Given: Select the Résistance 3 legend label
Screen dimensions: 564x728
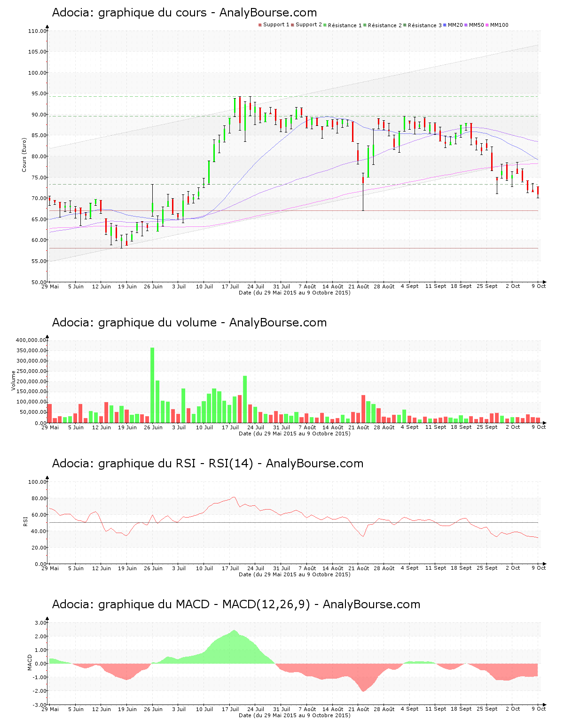Looking at the screenshot, I should click(425, 25).
